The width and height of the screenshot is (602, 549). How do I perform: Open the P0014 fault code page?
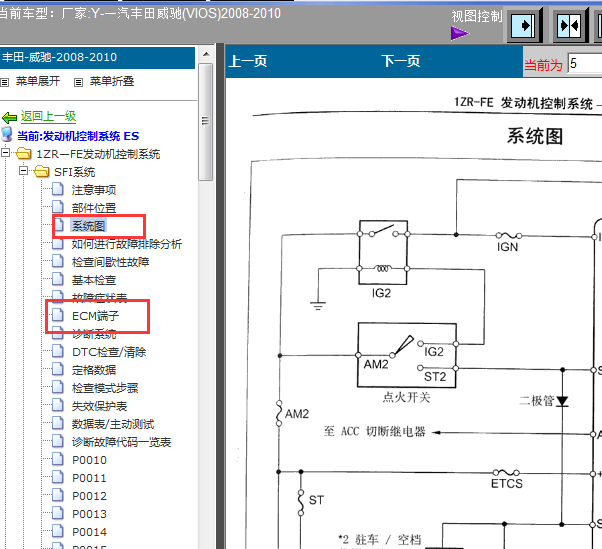click(89, 532)
